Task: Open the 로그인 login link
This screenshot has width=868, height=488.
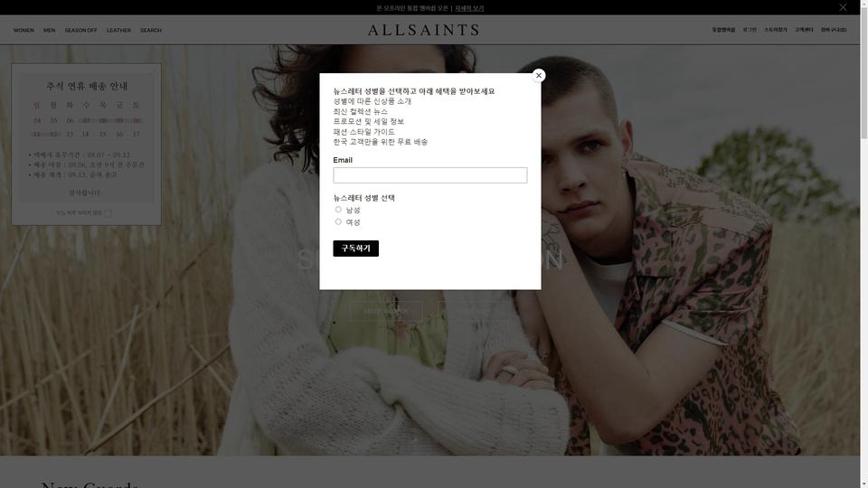Action: click(x=750, y=30)
